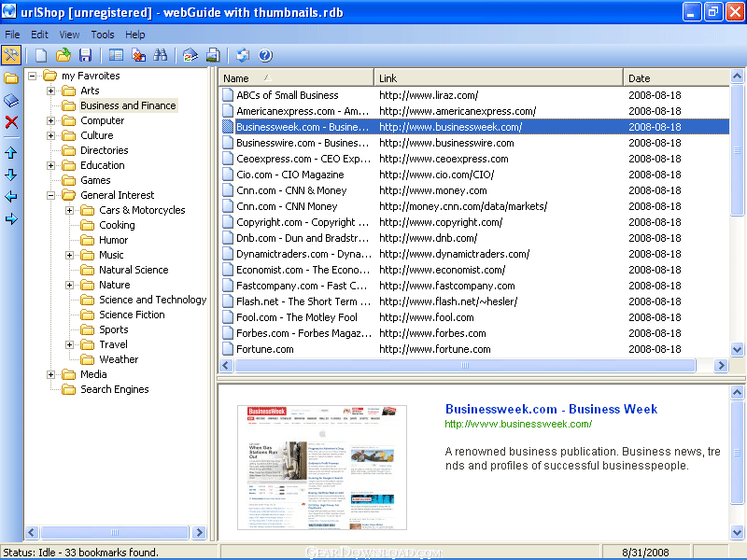Click the http://www.forbes.com link cell

coord(432,333)
